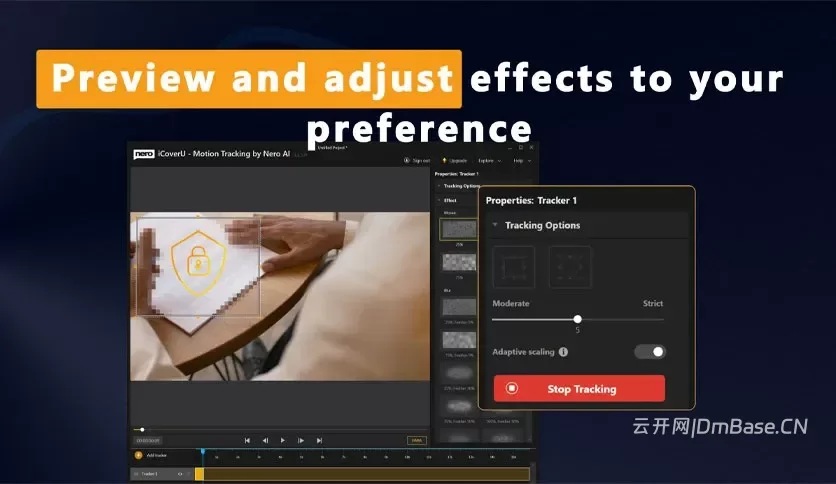Close the iCoverU window
This screenshot has width=836, height=484.
531,148
